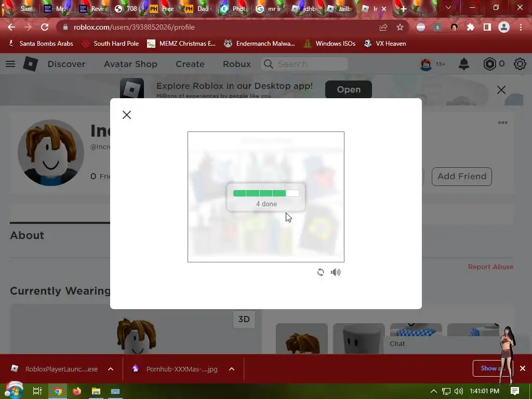The width and height of the screenshot is (532, 399).
Task: Close the downloads bar
Action: pos(523,368)
